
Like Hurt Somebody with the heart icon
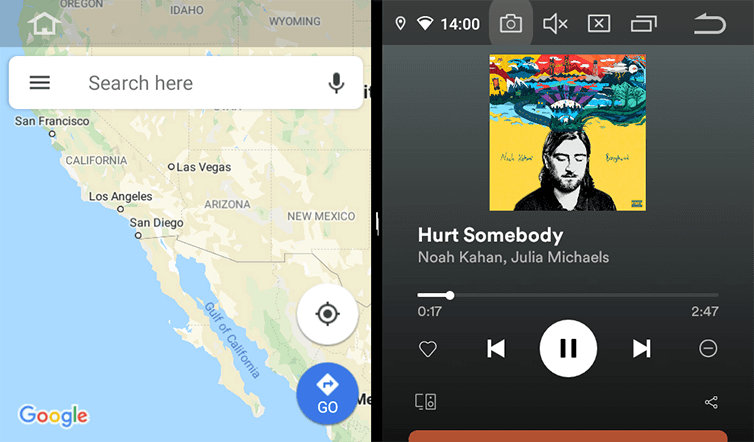point(427,349)
